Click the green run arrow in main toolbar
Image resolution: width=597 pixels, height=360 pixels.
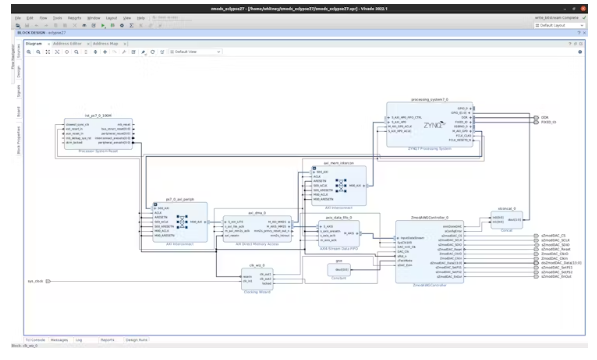coord(103,25)
